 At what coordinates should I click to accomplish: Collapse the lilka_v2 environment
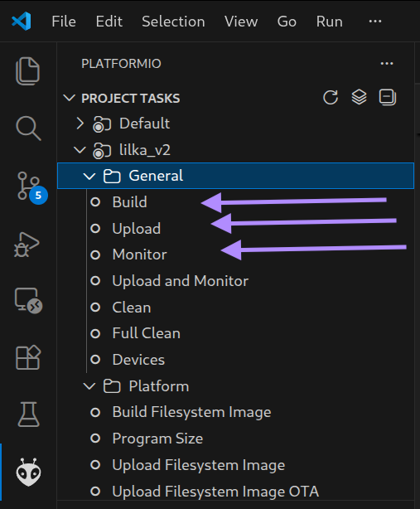pyautogui.click(x=80, y=150)
